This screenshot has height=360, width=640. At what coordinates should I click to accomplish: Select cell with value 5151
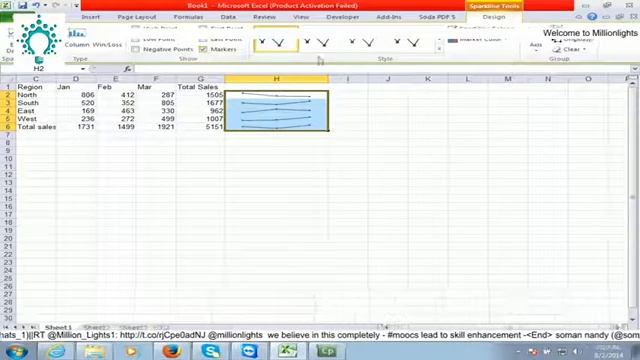pos(200,127)
